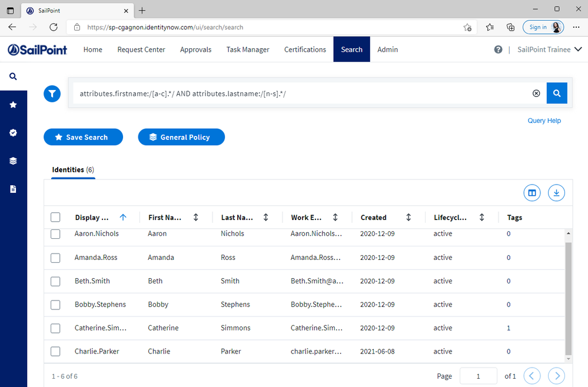Open the star saved searches sidebar icon
This screenshot has width=588, height=387.
[13, 105]
